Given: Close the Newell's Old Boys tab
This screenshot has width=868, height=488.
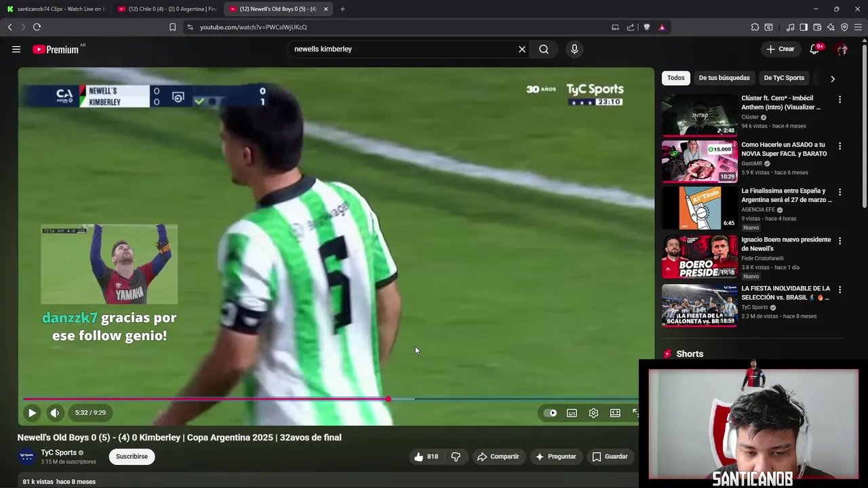Looking at the screenshot, I should click(325, 9).
